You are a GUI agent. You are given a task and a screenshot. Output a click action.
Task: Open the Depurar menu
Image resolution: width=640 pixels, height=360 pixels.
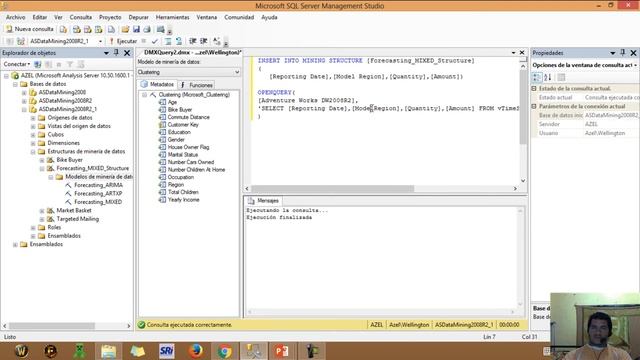[138, 17]
